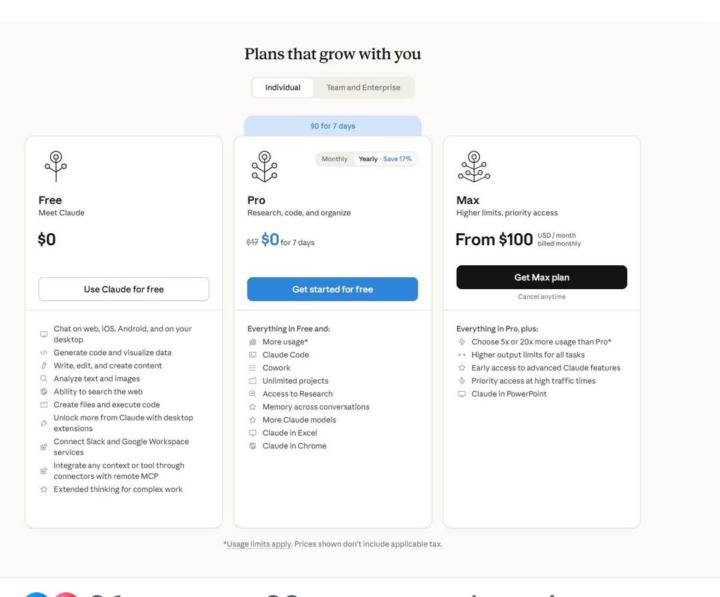This screenshot has width=720, height=597.
Task: Click the Memory across conversations icon
Action: [x=253, y=407]
